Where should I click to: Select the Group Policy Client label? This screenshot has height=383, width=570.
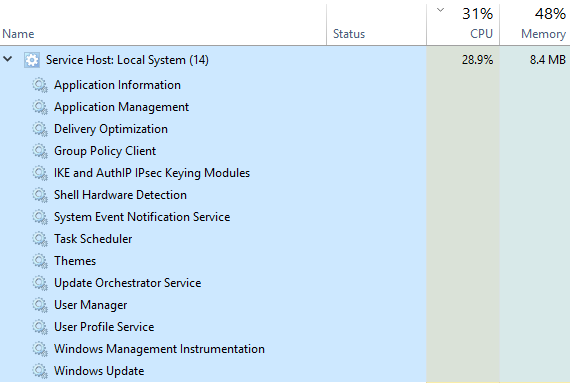(x=105, y=151)
